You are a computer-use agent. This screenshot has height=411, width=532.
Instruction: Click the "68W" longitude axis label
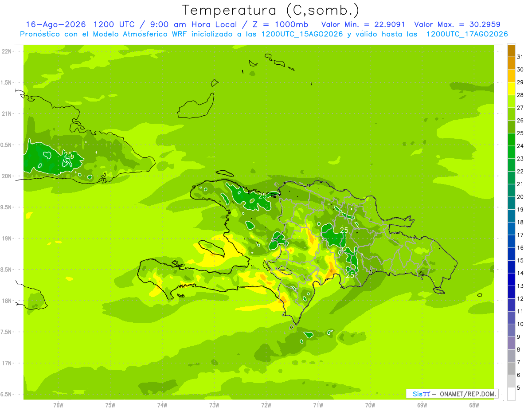(x=474, y=405)
